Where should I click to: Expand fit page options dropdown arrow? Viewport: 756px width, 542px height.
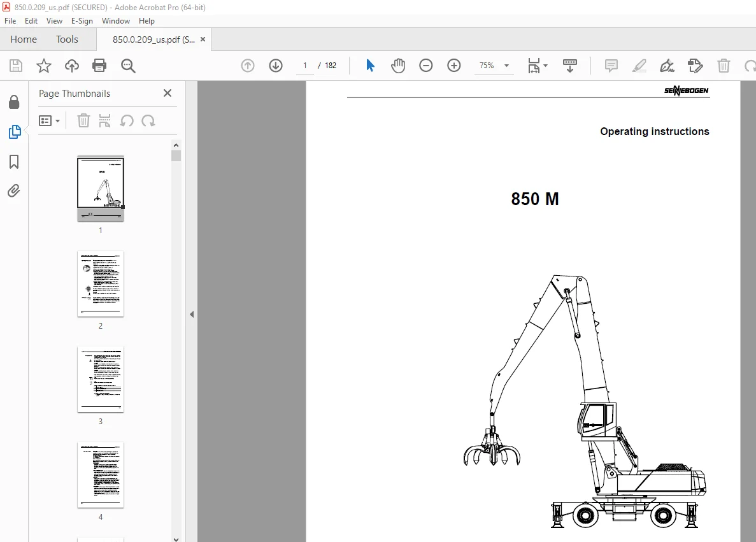tap(545, 66)
